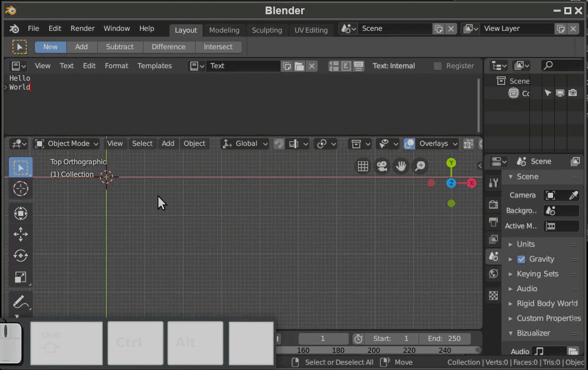The image size is (588, 370).
Task: Click the zoom magnifier button in the viewport
Action: click(x=420, y=166)
